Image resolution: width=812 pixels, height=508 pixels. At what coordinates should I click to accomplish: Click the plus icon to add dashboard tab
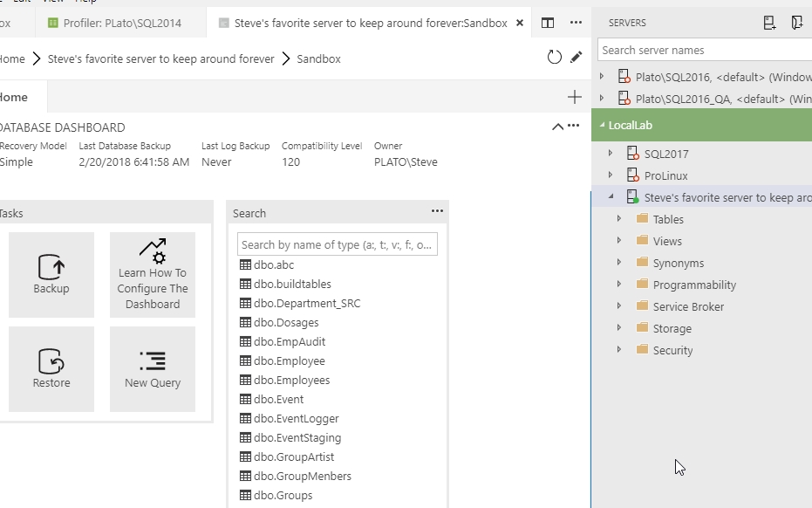[x=574, y=98]
